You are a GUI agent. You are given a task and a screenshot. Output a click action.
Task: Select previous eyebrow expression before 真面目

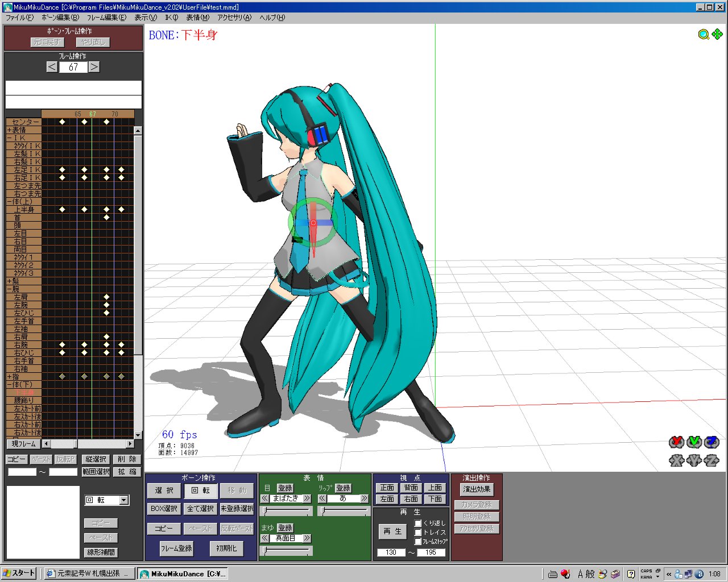[265, 538]
